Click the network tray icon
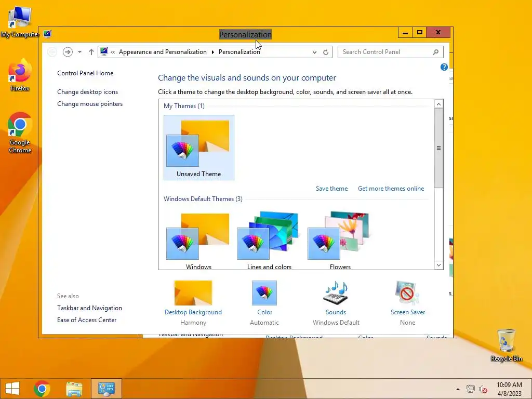This screenshot has width=532, height=399. point(470,389)
